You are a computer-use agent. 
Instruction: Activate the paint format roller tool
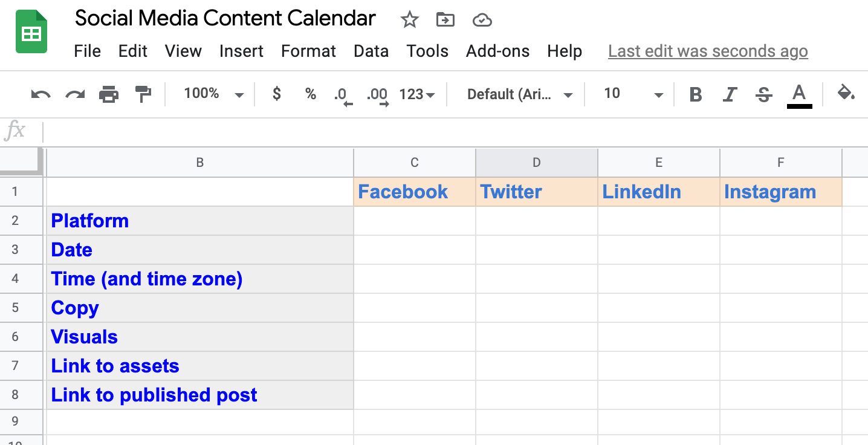[143, 94]
